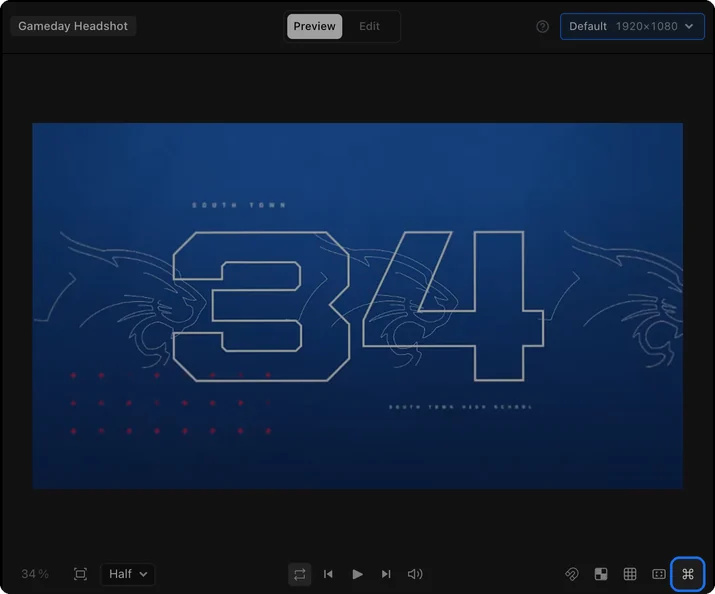715x594 pixels.
Task: Click the 34 % zoom level value
Action: 35,573
